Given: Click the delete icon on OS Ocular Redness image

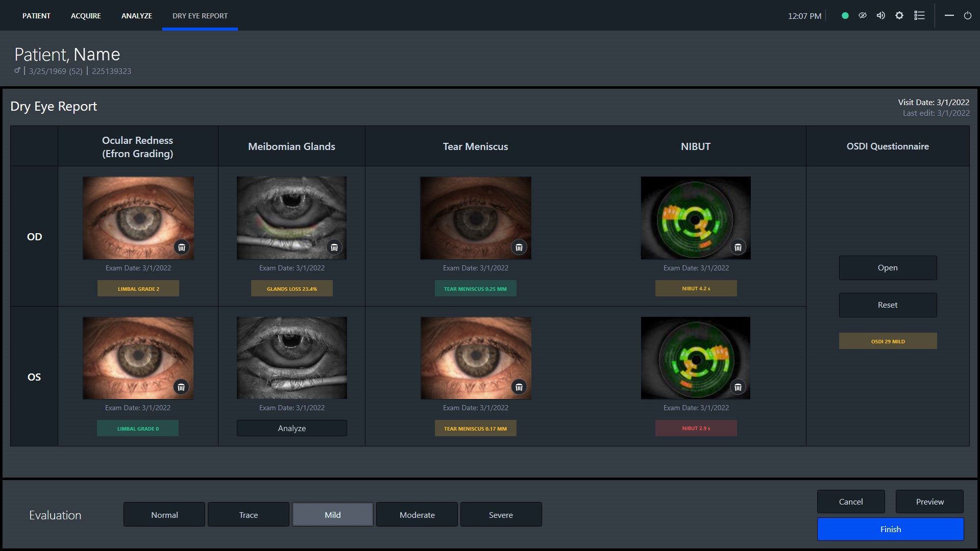Looking at the screenshot, I should (181, 388).
